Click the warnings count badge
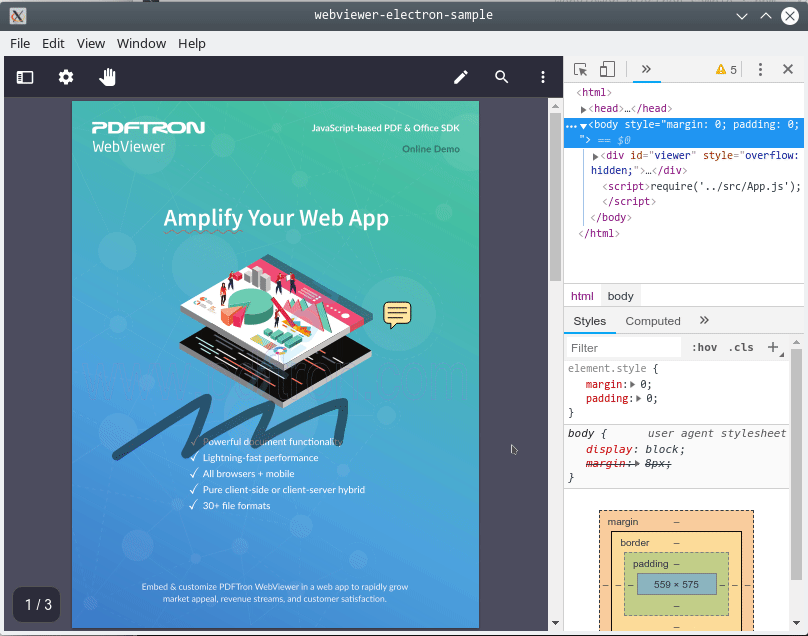Viewport: 808px width, 636px height. tap(726, 69)
